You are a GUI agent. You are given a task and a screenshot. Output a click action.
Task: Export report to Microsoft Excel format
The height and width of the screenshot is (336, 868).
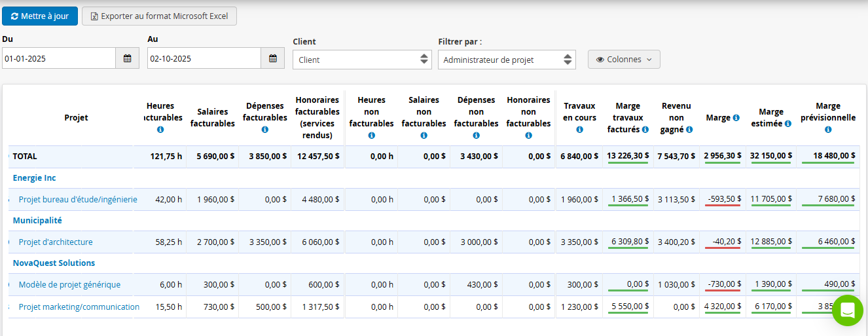click(x=159, y=16)
